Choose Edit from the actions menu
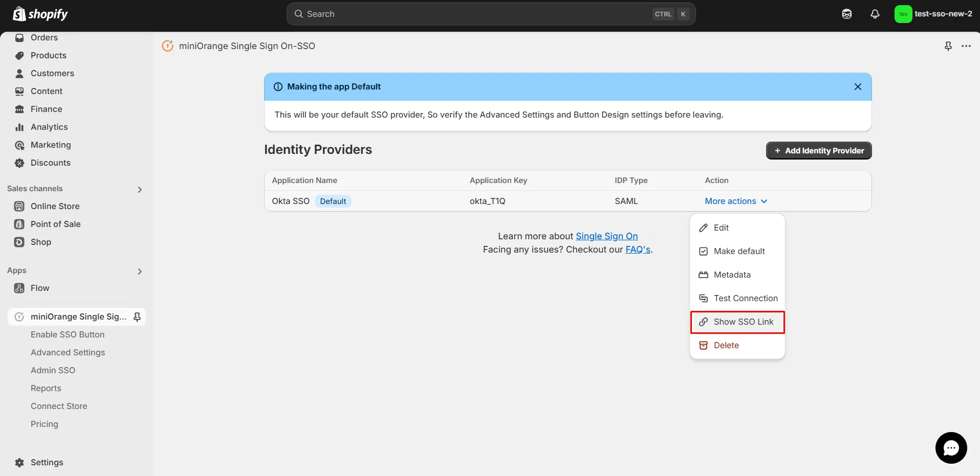Viewport: 980px width, 476px height. click(x=737, y=228)
